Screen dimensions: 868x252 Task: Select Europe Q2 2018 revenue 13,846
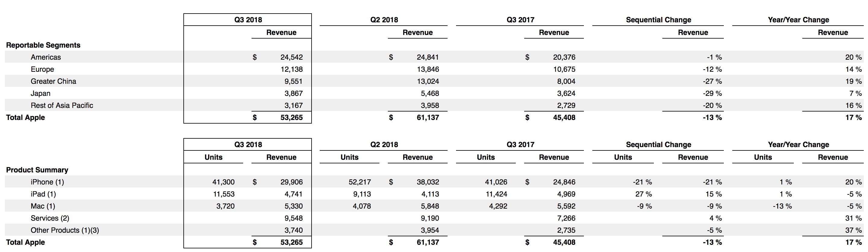pos(428,69)
